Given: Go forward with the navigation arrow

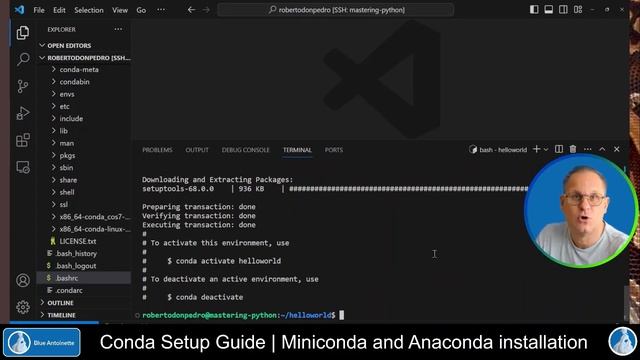Looking at the screenshot, I should (206, 10).
